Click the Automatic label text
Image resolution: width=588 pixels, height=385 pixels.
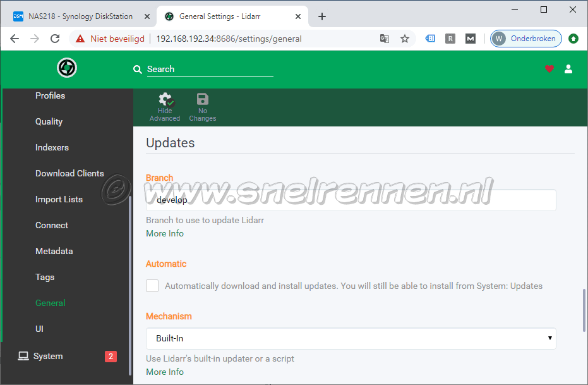click(x=166, y=264)
